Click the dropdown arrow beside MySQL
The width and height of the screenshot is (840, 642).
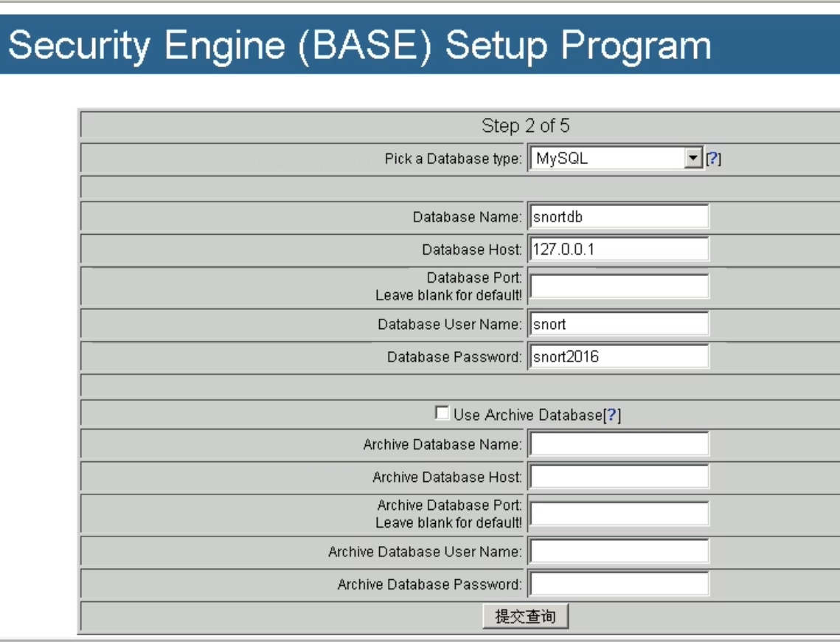point(693,159)
